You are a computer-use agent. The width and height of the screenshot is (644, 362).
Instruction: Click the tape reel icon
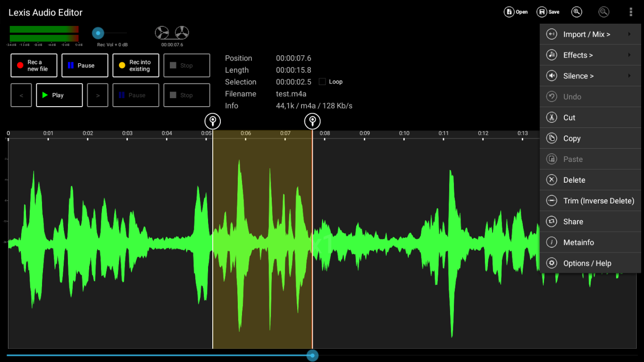(172, 33)
